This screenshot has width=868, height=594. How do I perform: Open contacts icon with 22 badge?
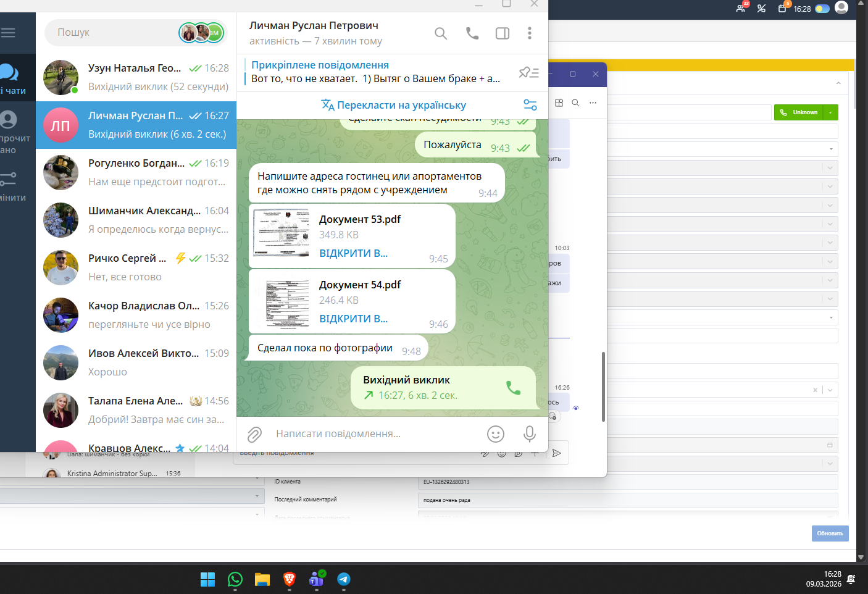741,8
